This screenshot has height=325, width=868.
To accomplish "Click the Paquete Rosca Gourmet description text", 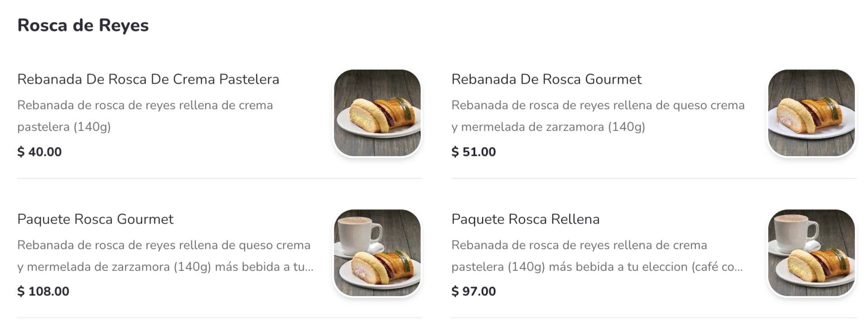I will [164, 255].
